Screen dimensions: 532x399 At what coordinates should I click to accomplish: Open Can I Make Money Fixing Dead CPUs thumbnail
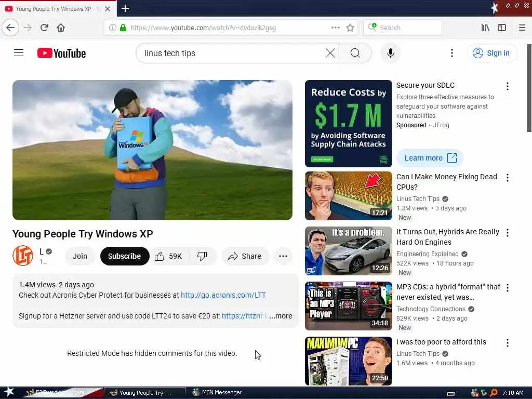click(349, 196)
